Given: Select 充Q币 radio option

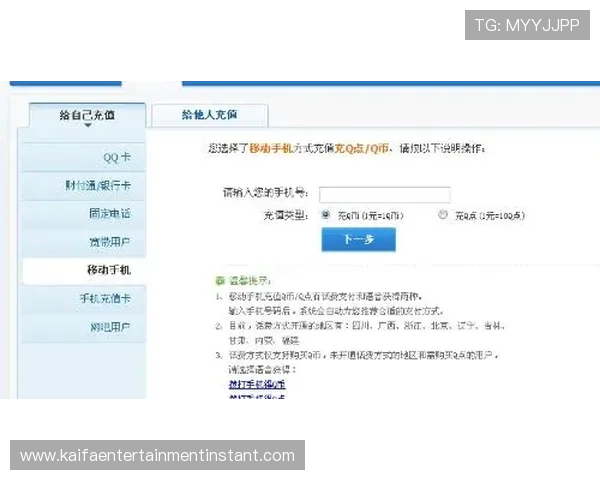Looking at the screenshot, I should tap(326, 214).
